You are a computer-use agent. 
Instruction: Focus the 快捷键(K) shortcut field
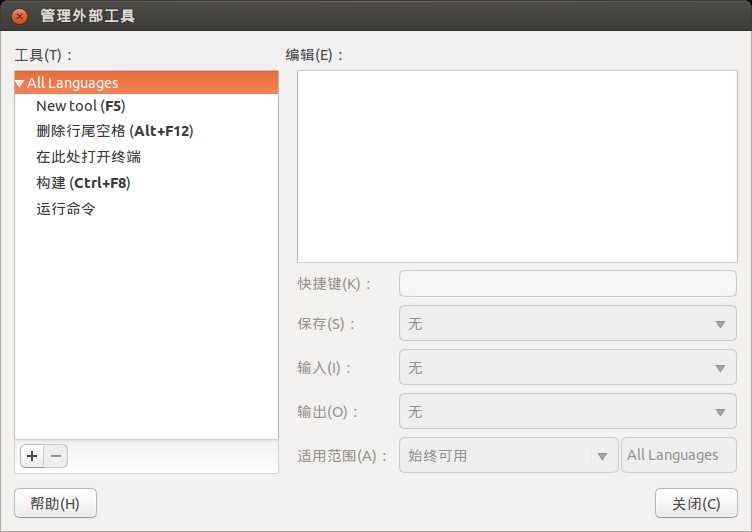tap(567, 284)
